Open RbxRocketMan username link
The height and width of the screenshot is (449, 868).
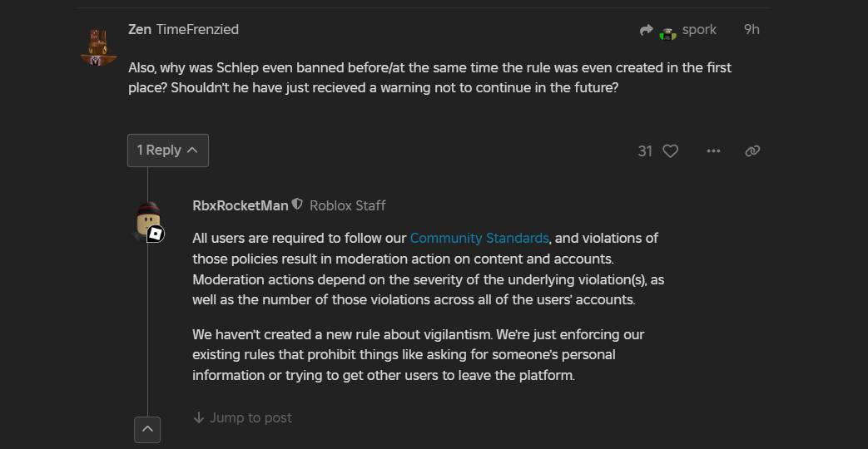click(241, 205)
